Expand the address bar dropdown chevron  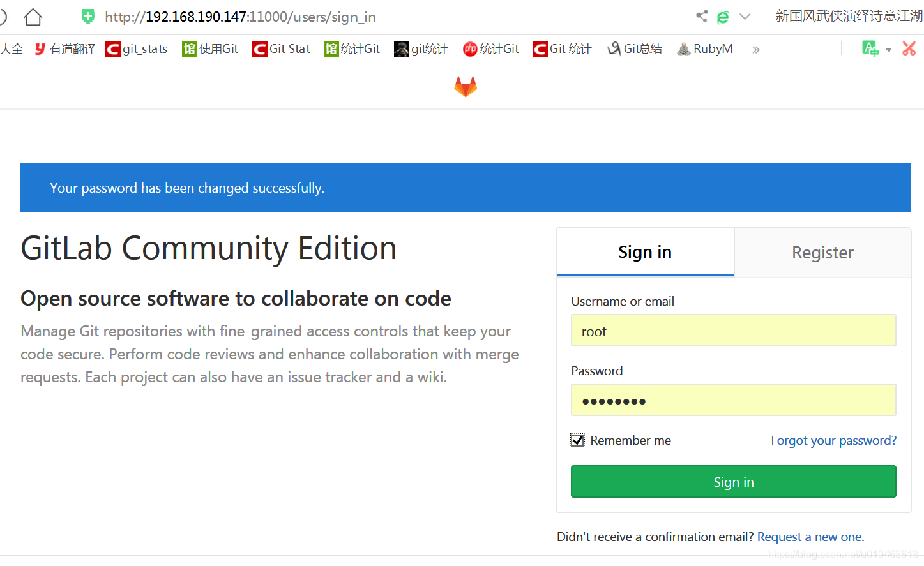[745, 17]
